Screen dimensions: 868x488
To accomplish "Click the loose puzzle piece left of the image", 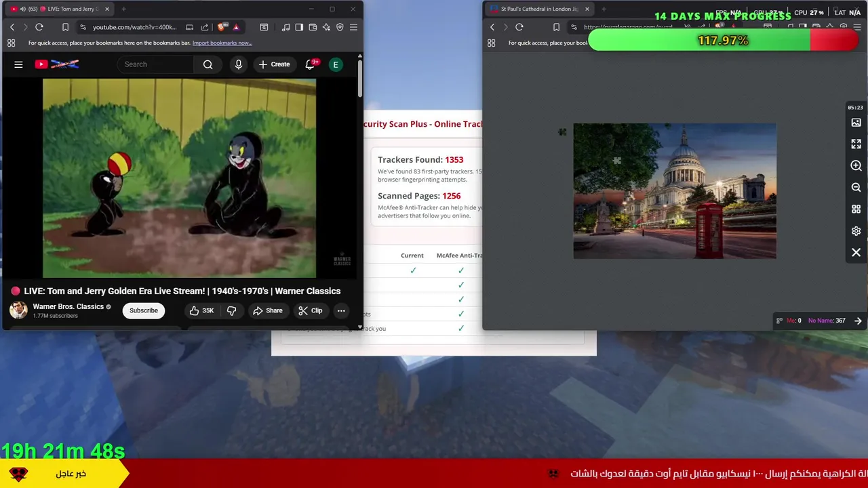I will coord(562,132).
